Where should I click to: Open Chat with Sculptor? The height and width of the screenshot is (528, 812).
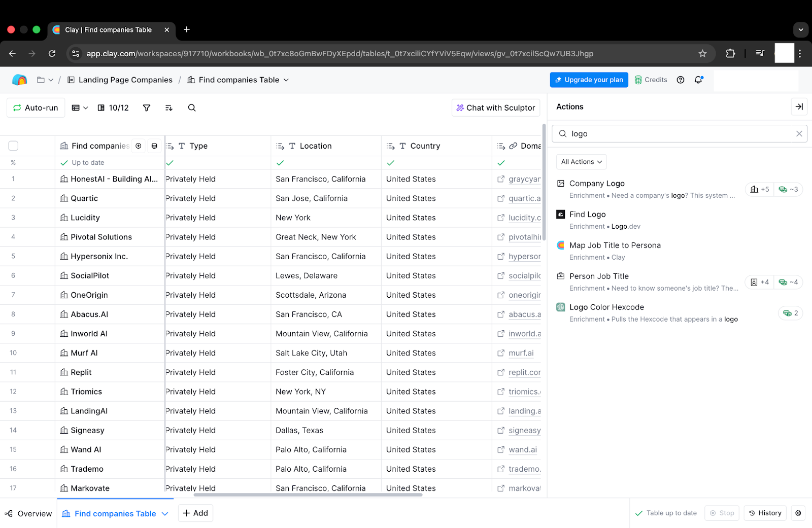click(x=496, y=108)
